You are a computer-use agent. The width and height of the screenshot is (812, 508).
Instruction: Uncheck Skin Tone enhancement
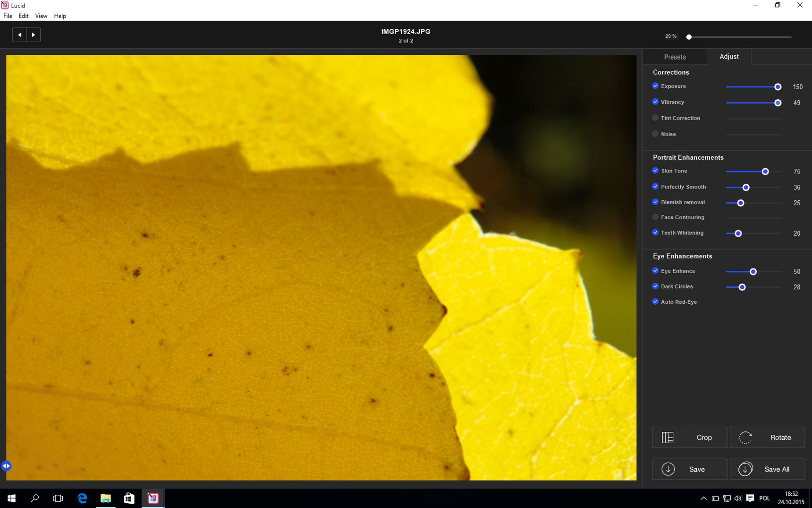(x=655, y=171)
